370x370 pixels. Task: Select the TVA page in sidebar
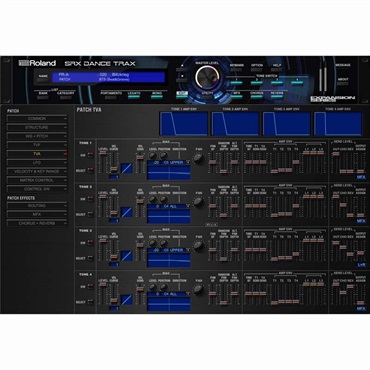[x=37, y=154]
